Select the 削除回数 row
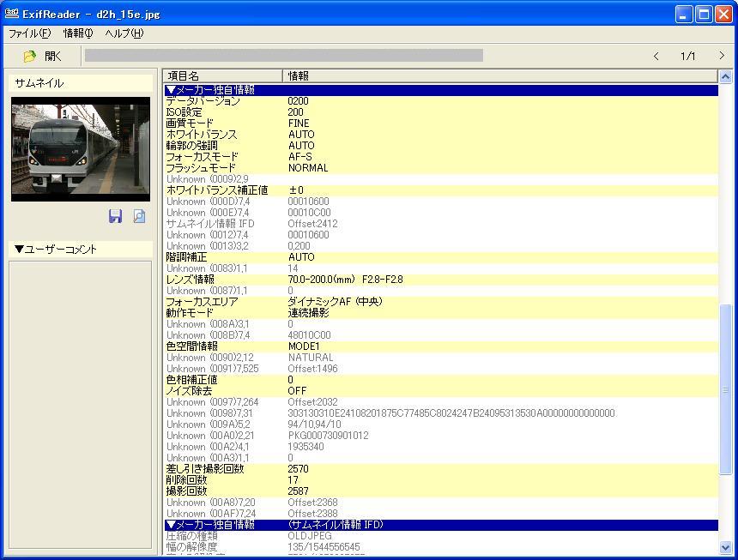The width and height of the screenshot is (738, 560). coord(441,480)
